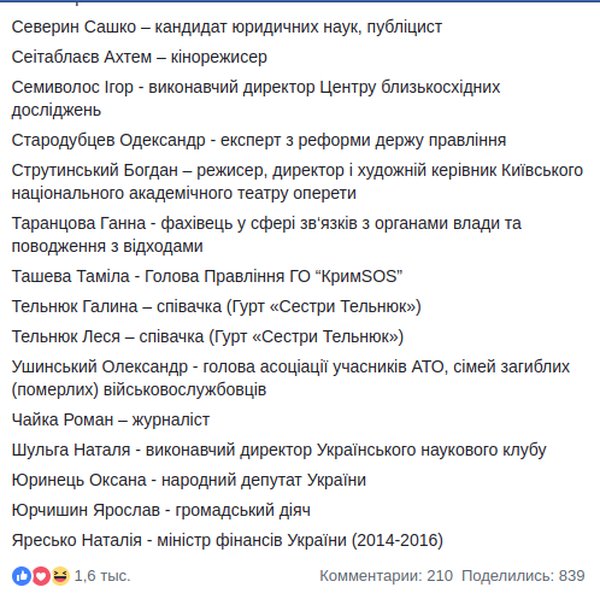Click the Тельнюк Леся – співачка line

(x=207, y=336)
